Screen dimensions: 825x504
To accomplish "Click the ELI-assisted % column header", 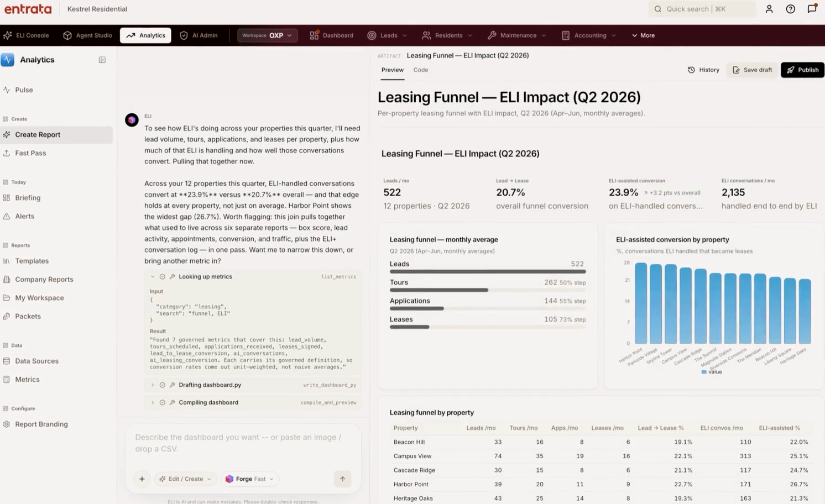I will (x=779, y=428).
